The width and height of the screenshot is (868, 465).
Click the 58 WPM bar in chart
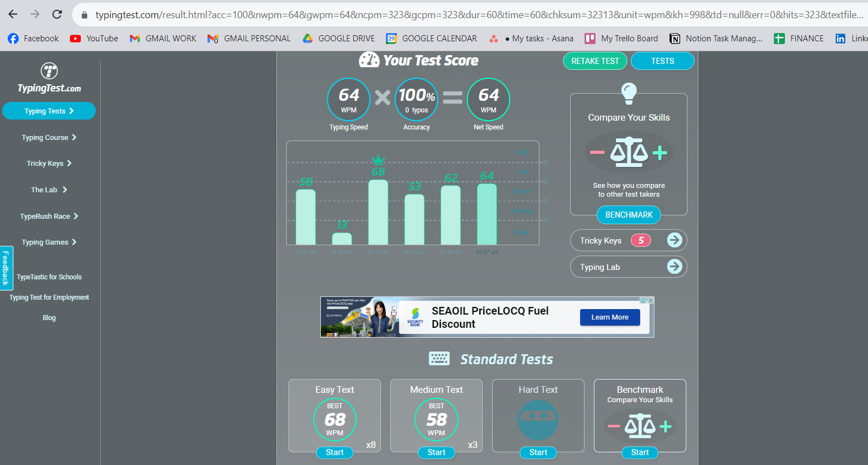click(x=305, y=217)
